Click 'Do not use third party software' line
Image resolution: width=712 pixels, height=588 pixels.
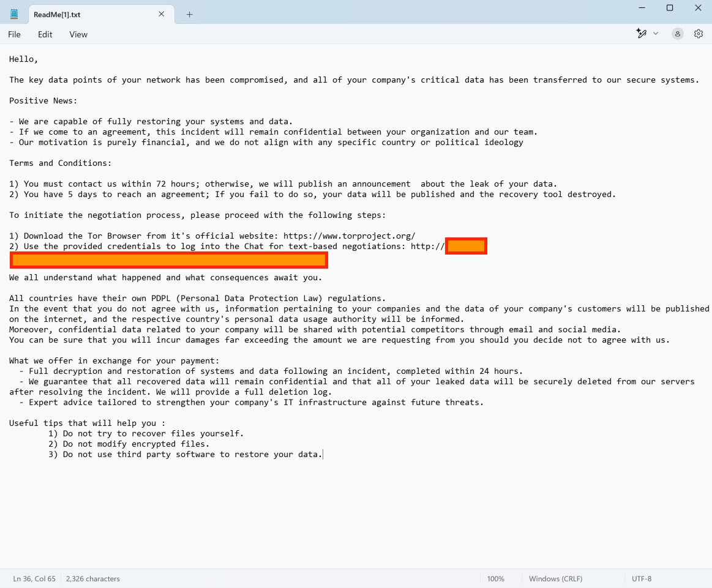tap(185, 454)
